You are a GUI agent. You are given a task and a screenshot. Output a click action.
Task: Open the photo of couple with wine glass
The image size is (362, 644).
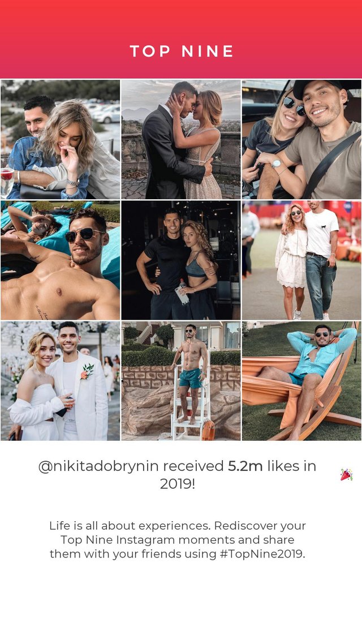coord(61,139)
